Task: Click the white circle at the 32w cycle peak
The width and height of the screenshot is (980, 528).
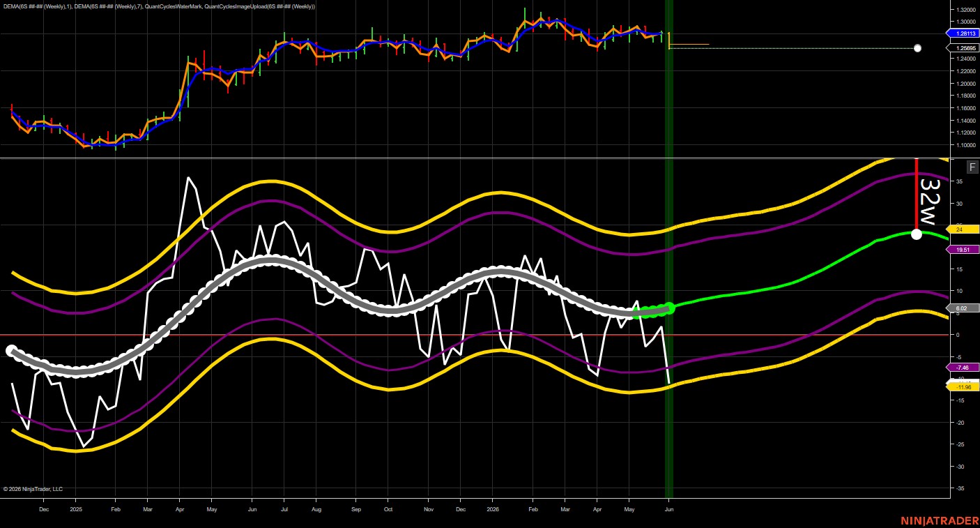Action: point(917,234)
